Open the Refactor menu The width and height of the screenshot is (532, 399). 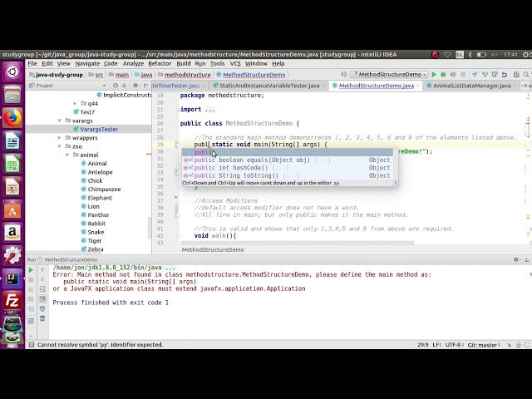(x=160, y=63)
